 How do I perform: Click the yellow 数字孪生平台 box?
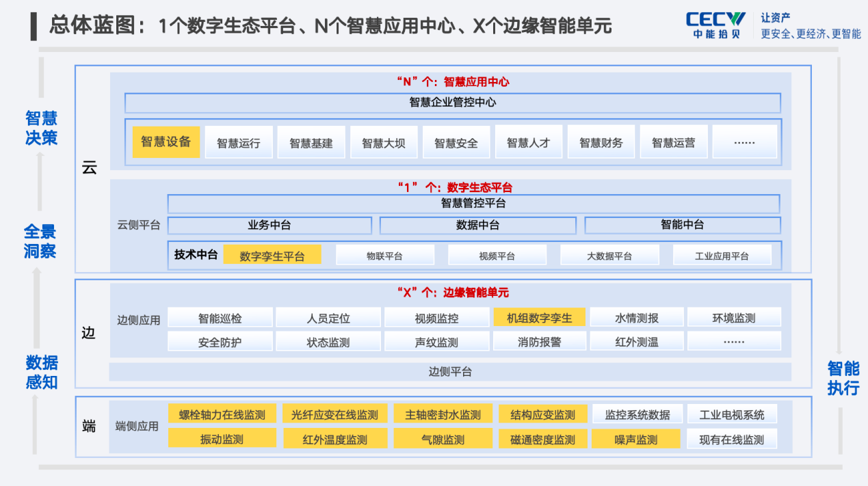tap(272, 256)
